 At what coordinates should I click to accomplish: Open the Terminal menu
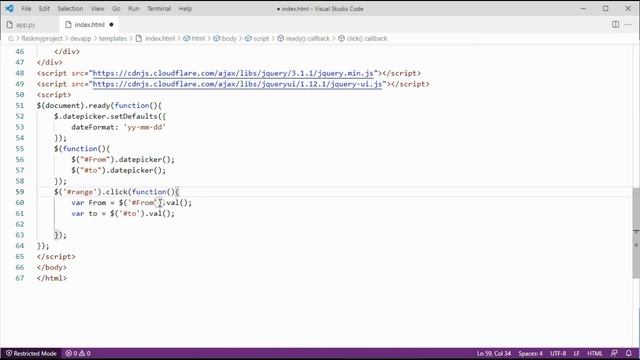159,9
